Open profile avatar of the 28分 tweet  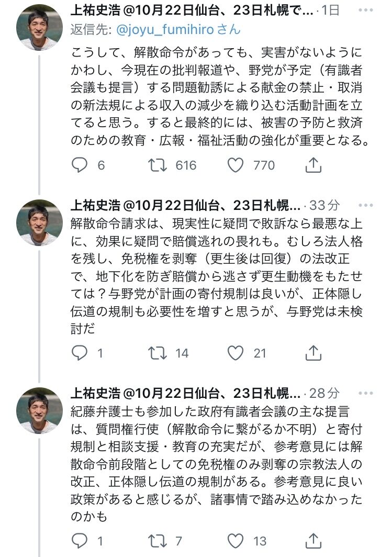click(x=39, y=410)
